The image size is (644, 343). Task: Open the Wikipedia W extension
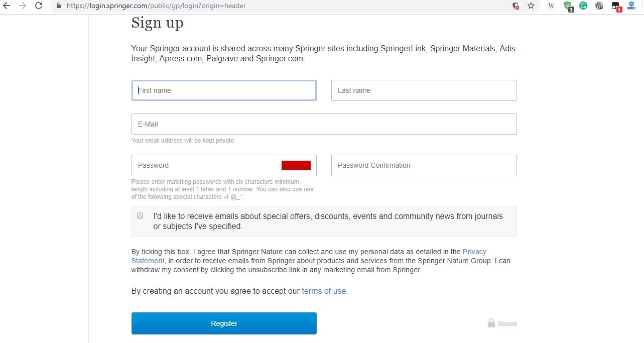[551, 6]
